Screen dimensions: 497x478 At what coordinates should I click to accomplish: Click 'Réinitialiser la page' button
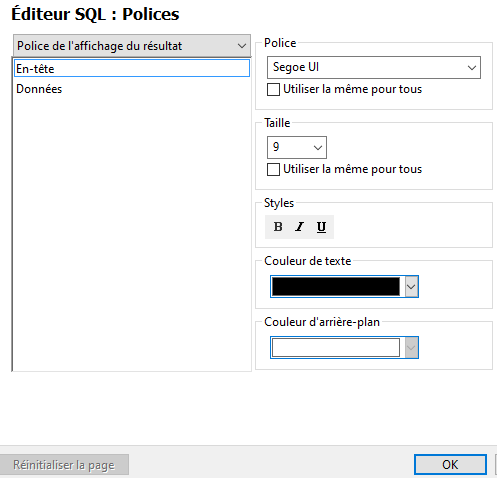click(x=64, y=465)
